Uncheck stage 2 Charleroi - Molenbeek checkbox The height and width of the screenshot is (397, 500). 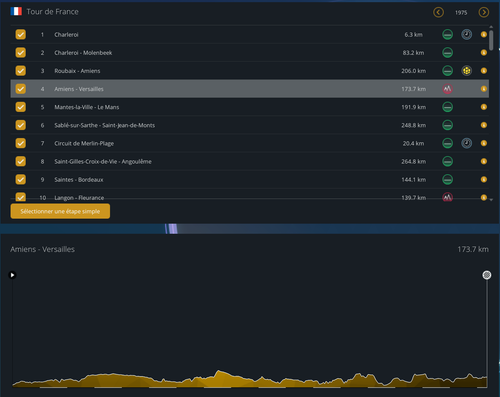click(21, 53)
